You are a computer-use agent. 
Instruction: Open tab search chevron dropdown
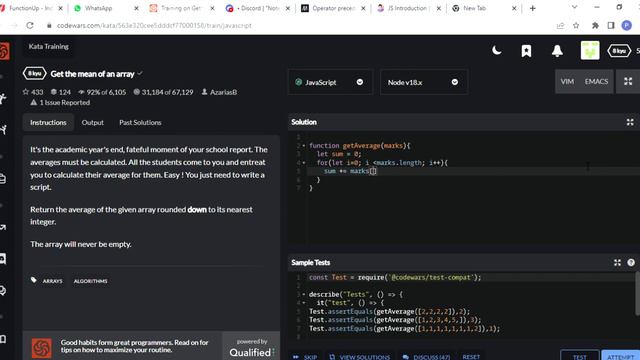(x=574, y=7)
